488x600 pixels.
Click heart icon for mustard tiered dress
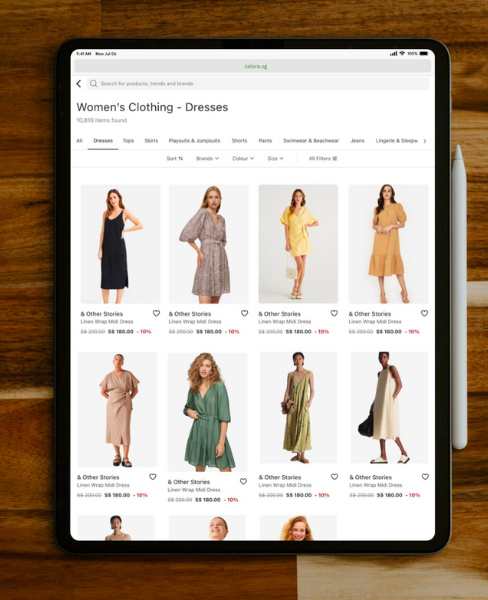[x=424, y=313]
